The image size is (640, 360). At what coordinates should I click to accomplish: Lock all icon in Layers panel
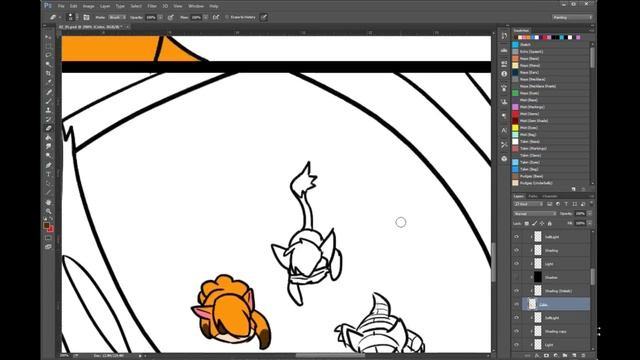coord(550,224)
